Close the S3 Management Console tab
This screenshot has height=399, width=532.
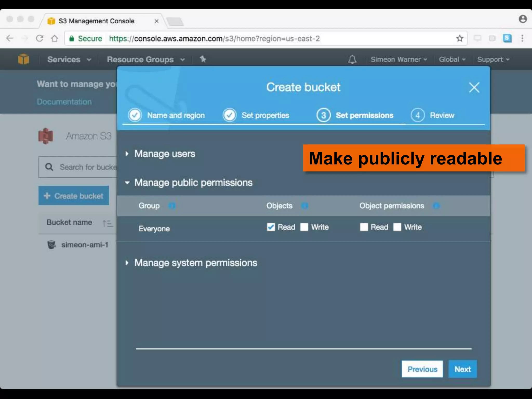[x=156, y=21]
